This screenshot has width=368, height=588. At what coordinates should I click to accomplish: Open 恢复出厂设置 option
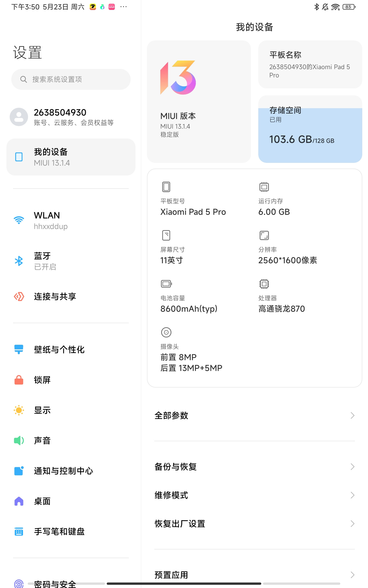click(x=254, y=524)
